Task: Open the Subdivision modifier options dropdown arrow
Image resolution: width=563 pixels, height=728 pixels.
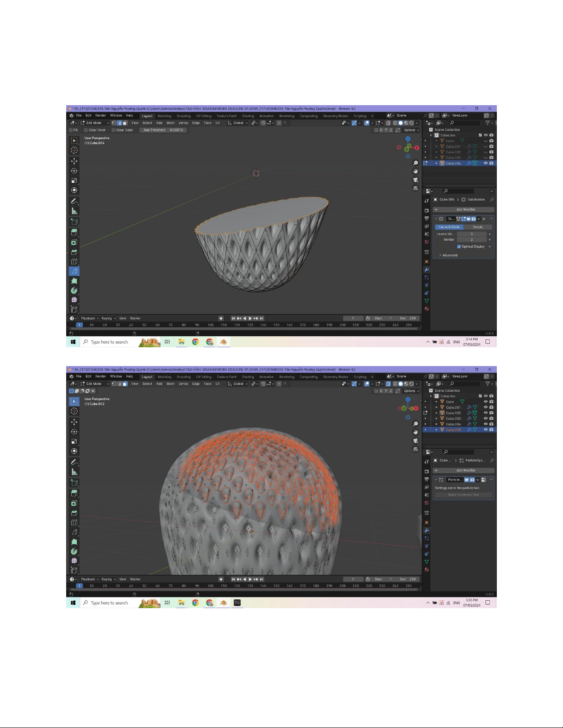Action: (x=478, y=219)
